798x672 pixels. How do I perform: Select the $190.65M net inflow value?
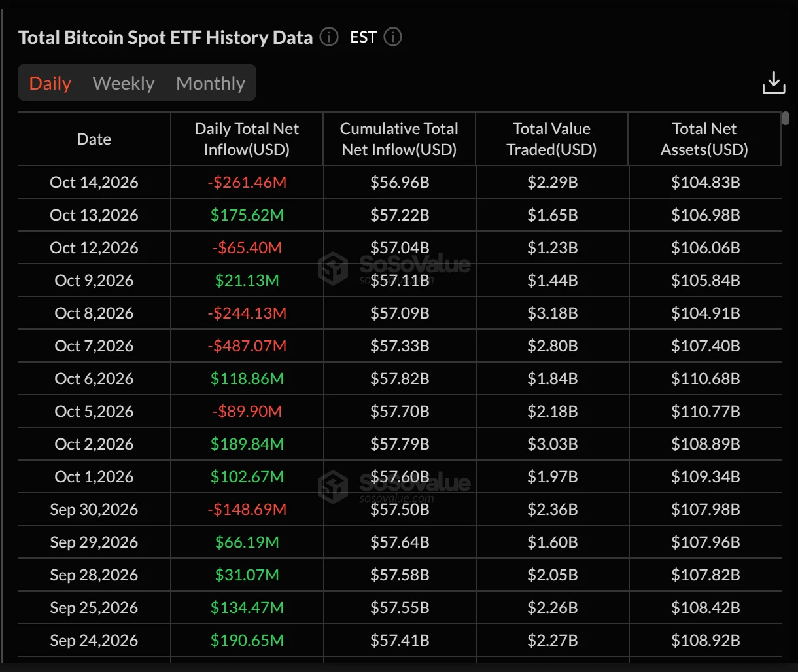(247, 640)
